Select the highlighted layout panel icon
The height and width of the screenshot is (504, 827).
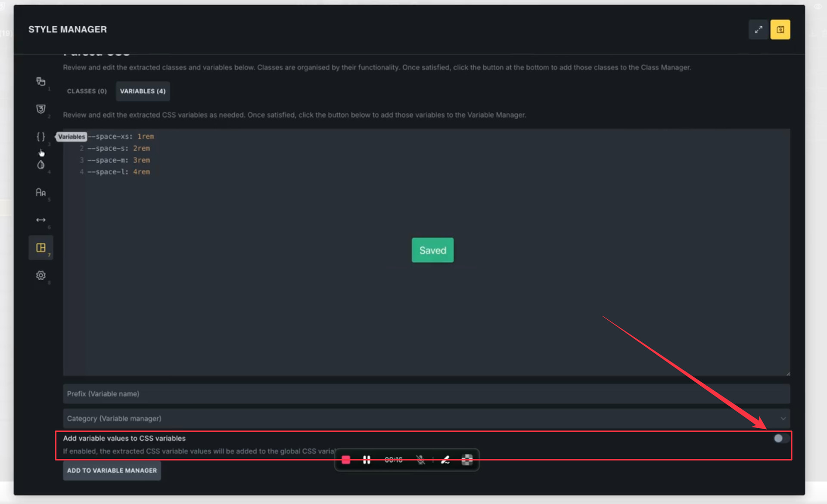point(40,247)
